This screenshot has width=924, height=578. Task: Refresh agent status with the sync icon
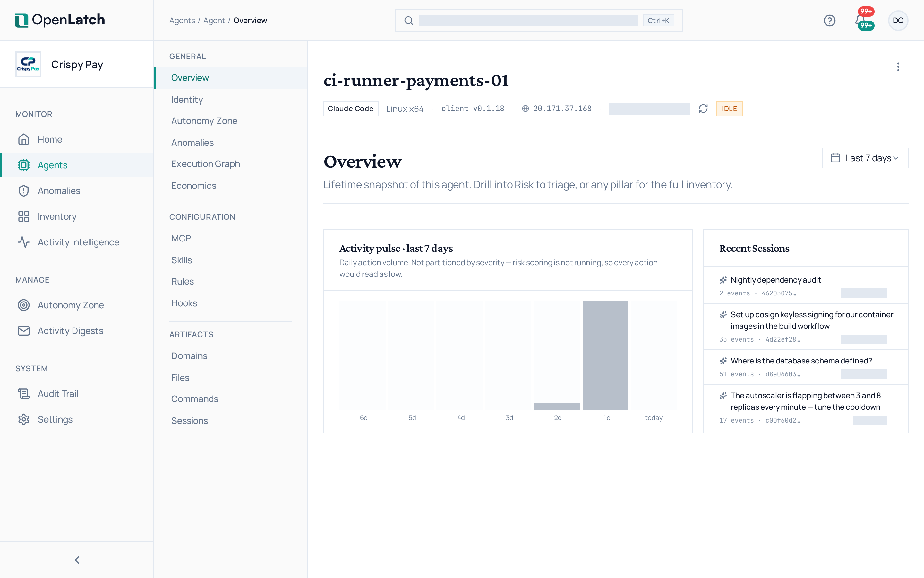703,109
